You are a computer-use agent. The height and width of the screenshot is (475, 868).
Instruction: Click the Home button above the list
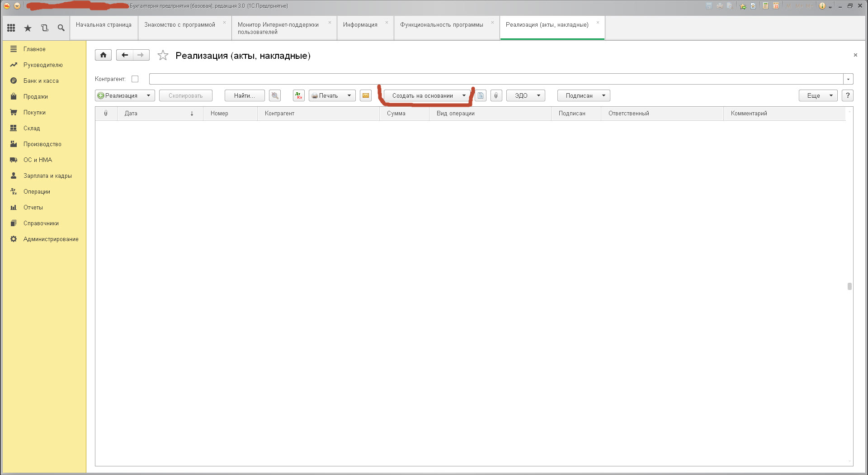[103, 55]
